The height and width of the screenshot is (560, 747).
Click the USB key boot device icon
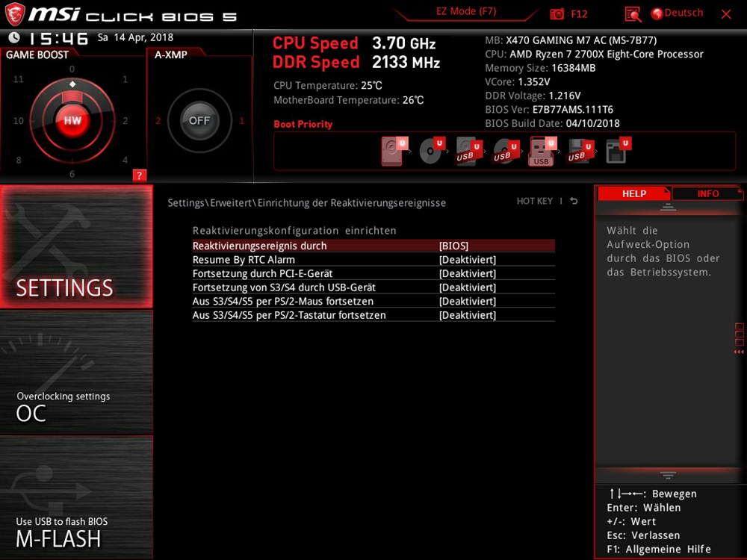click(542, 152)
